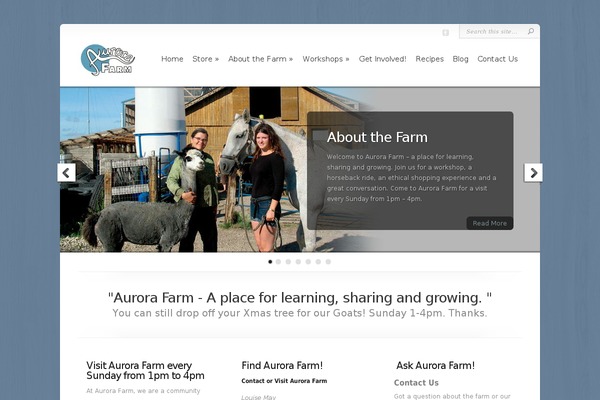
Task: Click the Facebook icon beside search box
Action: 445,33
